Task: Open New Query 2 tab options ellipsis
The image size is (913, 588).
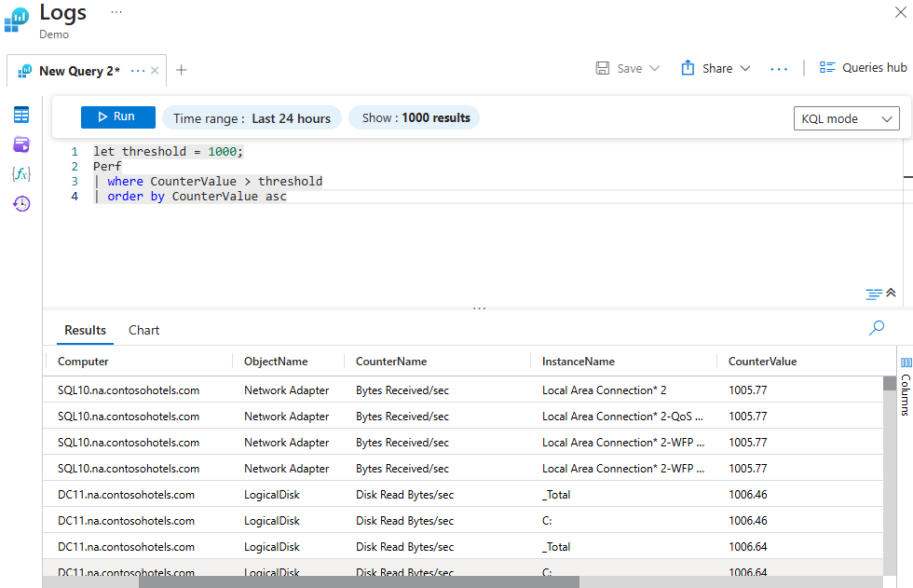Action: [x=138, y=71]
